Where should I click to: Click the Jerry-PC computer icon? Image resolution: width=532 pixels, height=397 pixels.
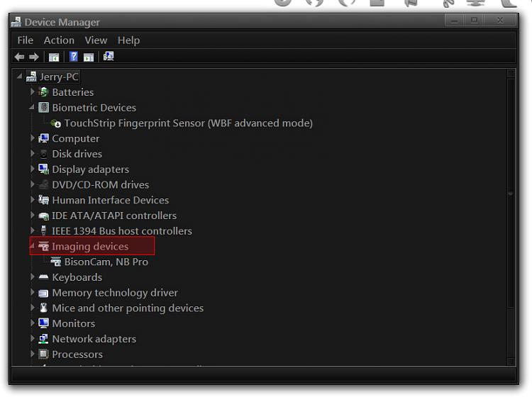point(31,77)
